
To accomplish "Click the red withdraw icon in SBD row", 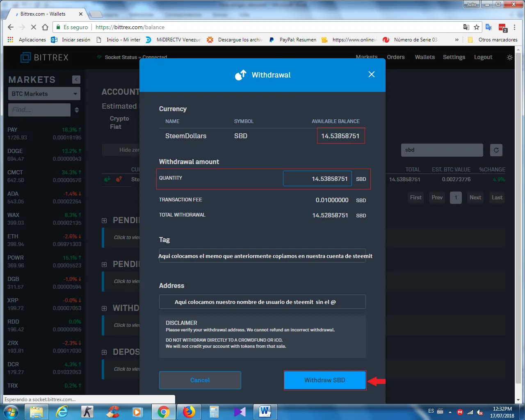I will [x=119, y=179].
